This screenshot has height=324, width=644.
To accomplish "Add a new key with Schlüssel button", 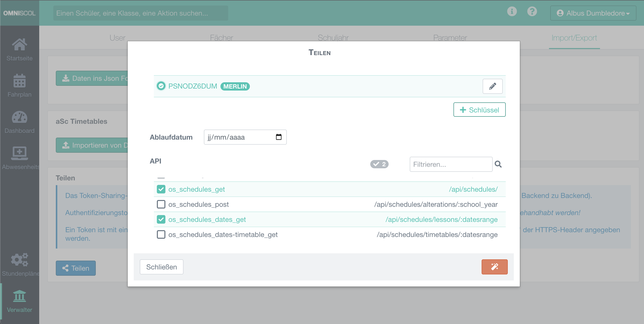I will (x=479, y=110).
